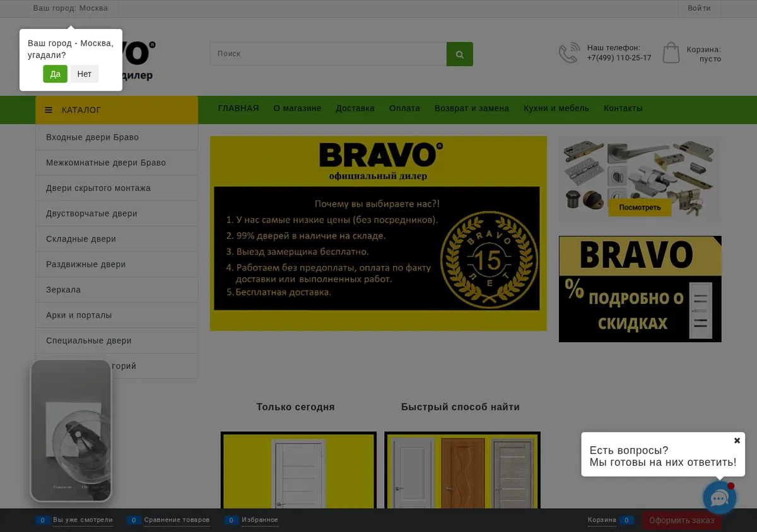The image size is (757, 532).
Task: Click the phone handset icon
Action: coord(569,53)
